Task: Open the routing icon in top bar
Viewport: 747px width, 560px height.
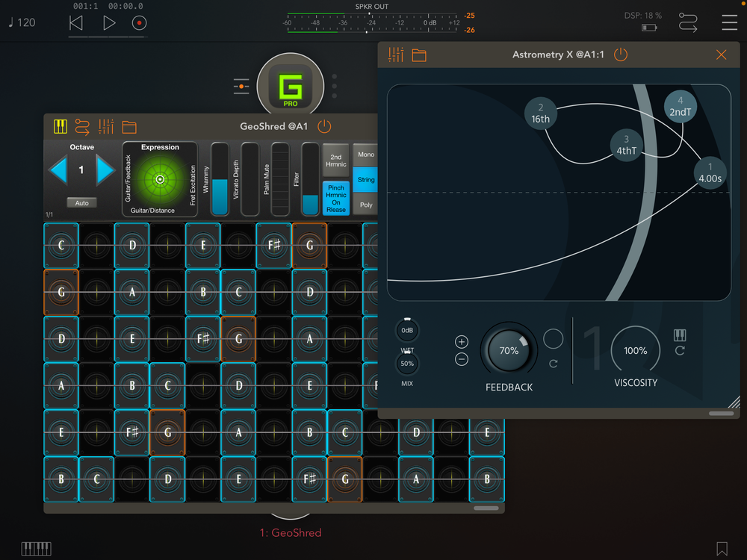Action: tap(688, 22)
